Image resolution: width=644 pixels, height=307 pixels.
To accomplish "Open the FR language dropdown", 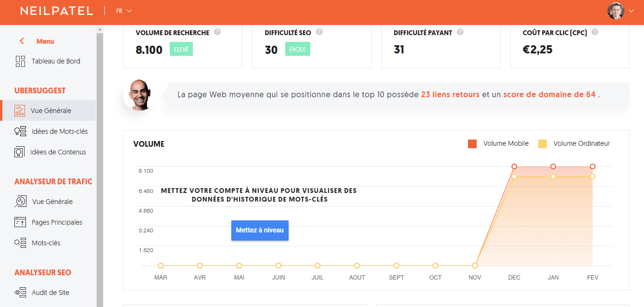I will [124, 11].
